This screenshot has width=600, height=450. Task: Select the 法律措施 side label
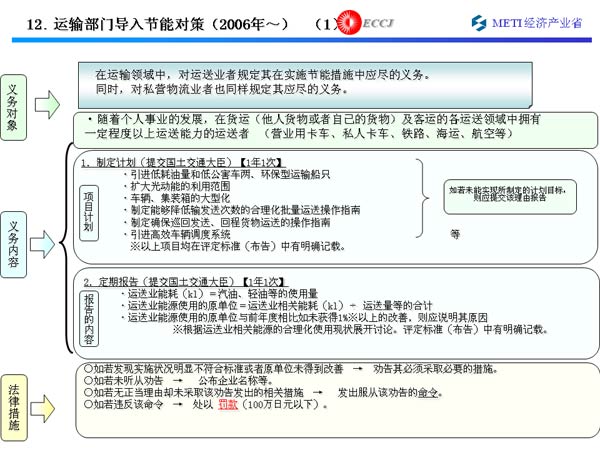pyautogui.click(x=13, y=408)
